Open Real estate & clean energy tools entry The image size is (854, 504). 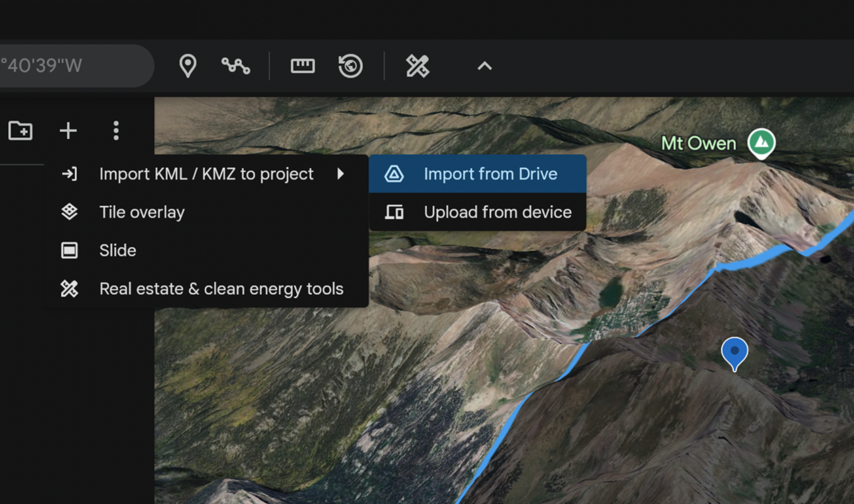click(x=221, y=289)
